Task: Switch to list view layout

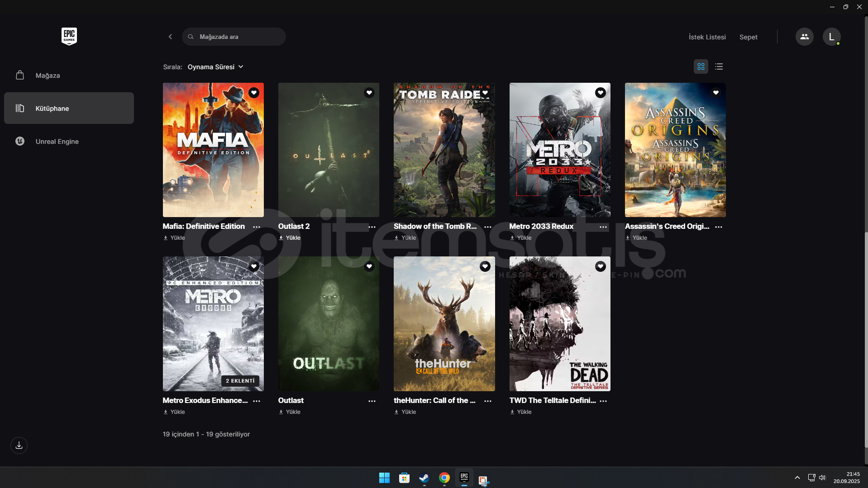Action: (719, 66)
